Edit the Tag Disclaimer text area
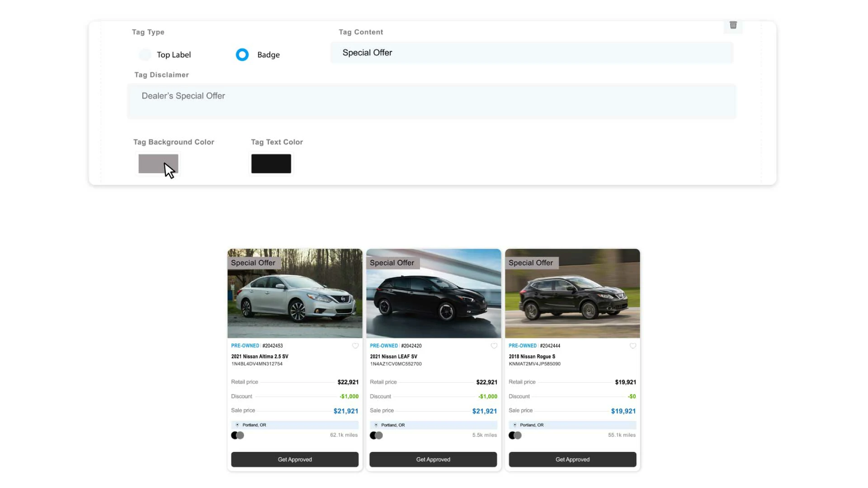The image size is (868, 488). 431,101
